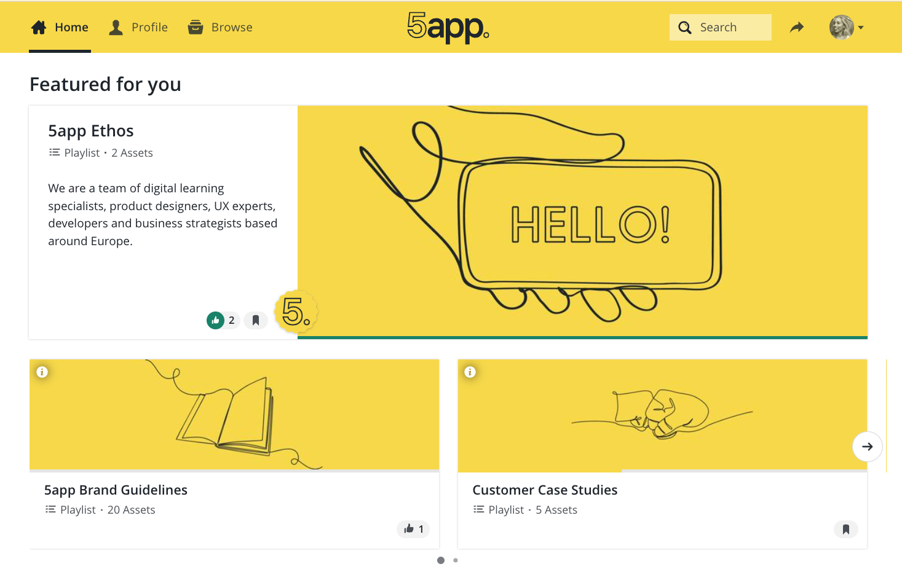902x588 pixels.
Task: Select the first carousel page dot
Action: coord(441,560)
